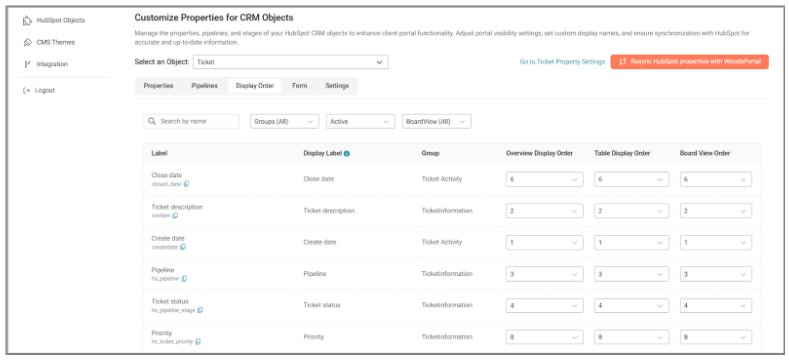Screen dimensions: 789x360
Task: Open HubSpot Objects in the sidebar
Action: coord(60,21)
